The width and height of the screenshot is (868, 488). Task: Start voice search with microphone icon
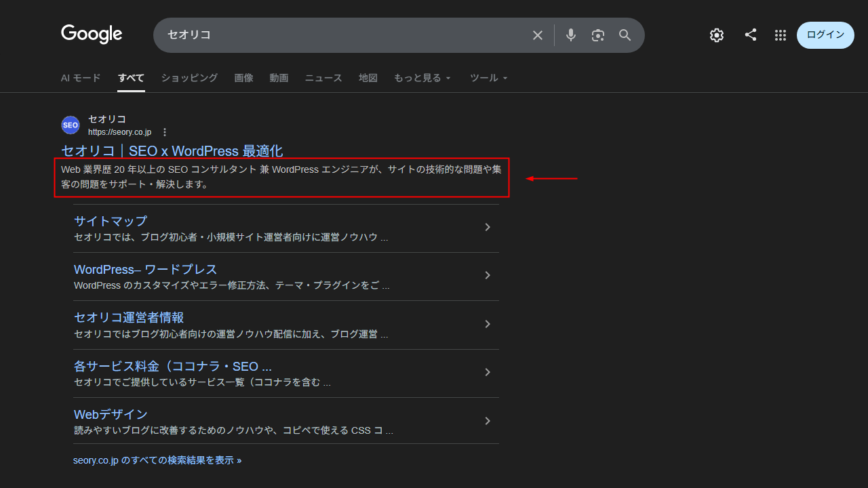(x=571, y=35)
